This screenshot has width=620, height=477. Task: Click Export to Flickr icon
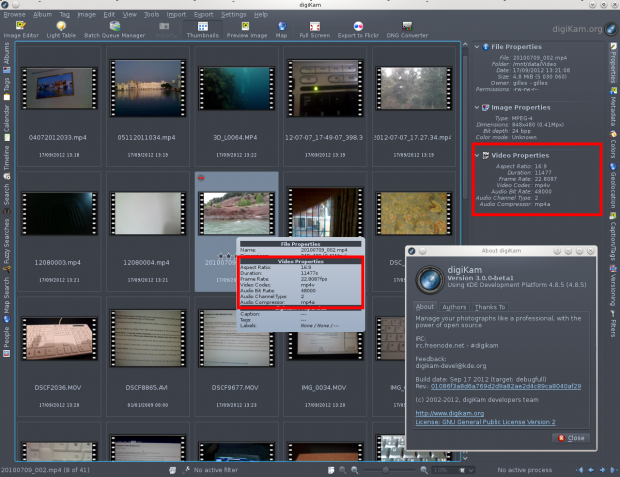[358, 26]
